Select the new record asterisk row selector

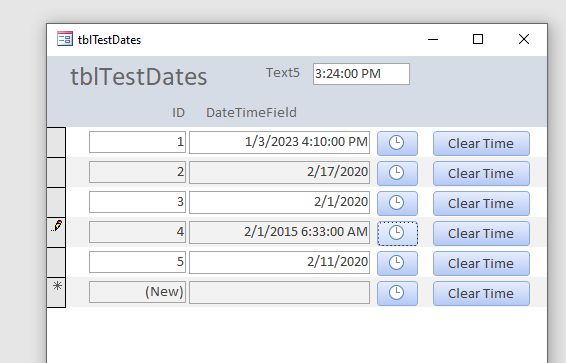pyautogui.click(x=56, y=292)
